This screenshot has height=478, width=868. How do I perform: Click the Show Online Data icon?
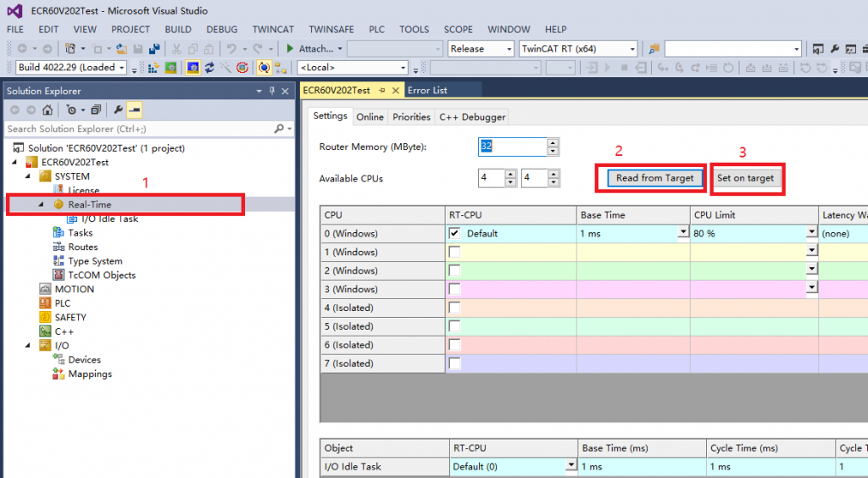pyautogui.click(x=264, y=68)
